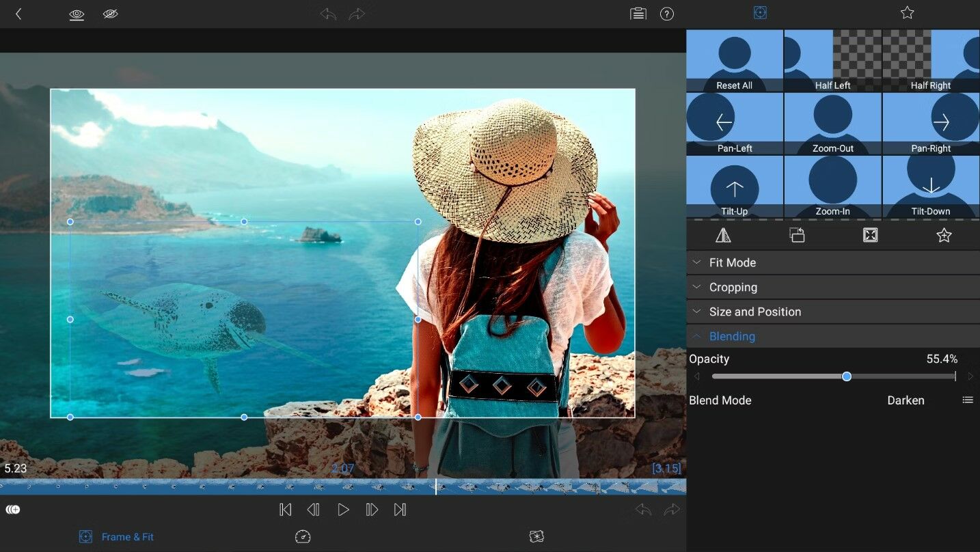This screenshot has height=552, width=980.
Task: Open the help question mark icon
Action: click(667, 14)
